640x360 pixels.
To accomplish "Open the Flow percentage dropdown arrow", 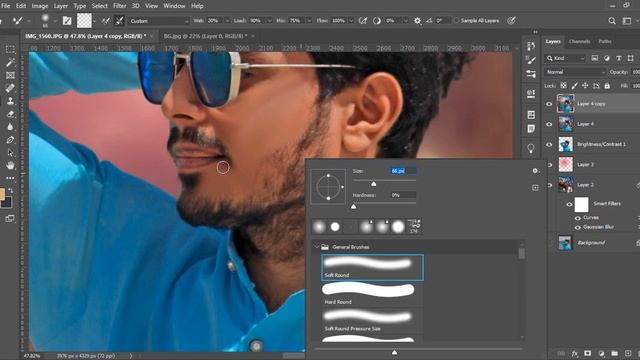I will click(351, 21).
